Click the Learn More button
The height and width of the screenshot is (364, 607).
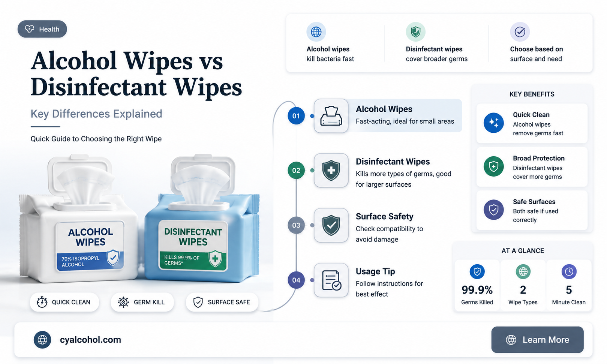point(537,340)
